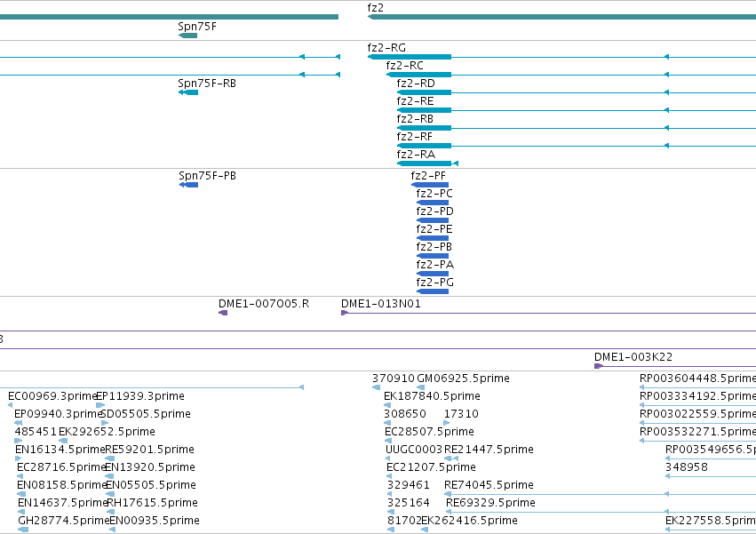The width and height of the screenshot is (756, 534).
Task: Select the Spn75F-RB transcript
Action: point(188,92)
